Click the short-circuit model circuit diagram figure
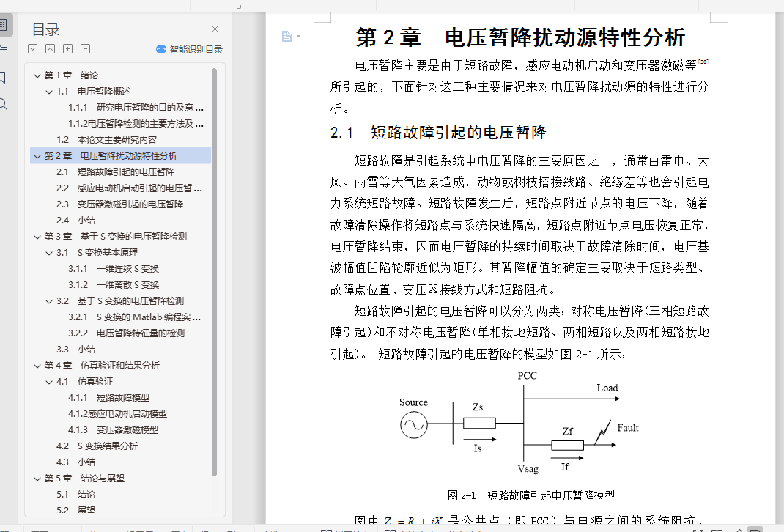The height and width of the screenshot is (532, 784). [x=519, y=423]
